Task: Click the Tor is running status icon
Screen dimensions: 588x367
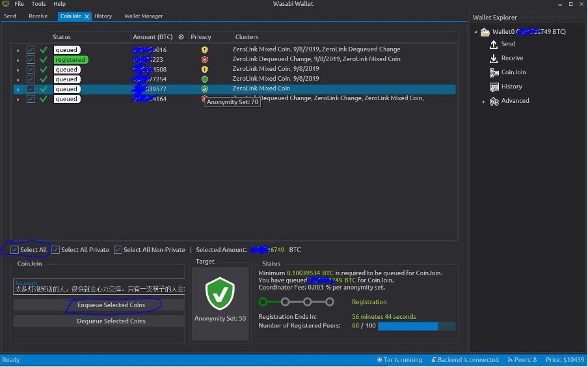Action: pyautogui.click(x=379, y=359)
